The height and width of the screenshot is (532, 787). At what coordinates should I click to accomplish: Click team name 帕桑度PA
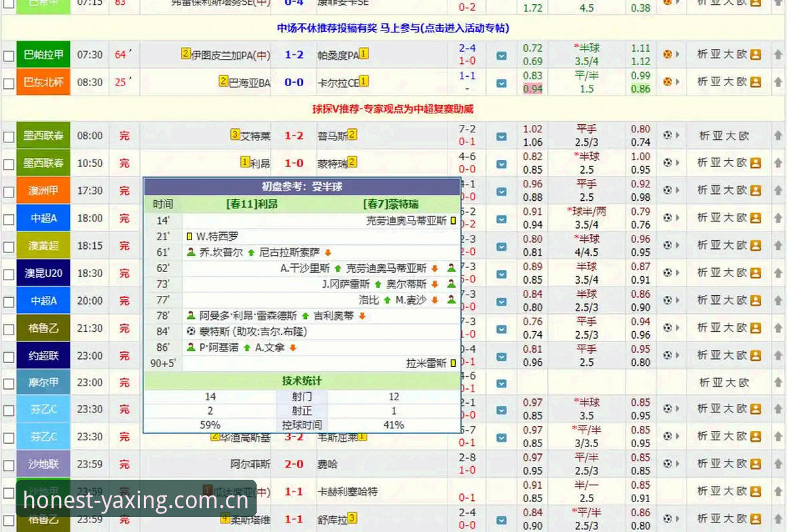[337, 55]
